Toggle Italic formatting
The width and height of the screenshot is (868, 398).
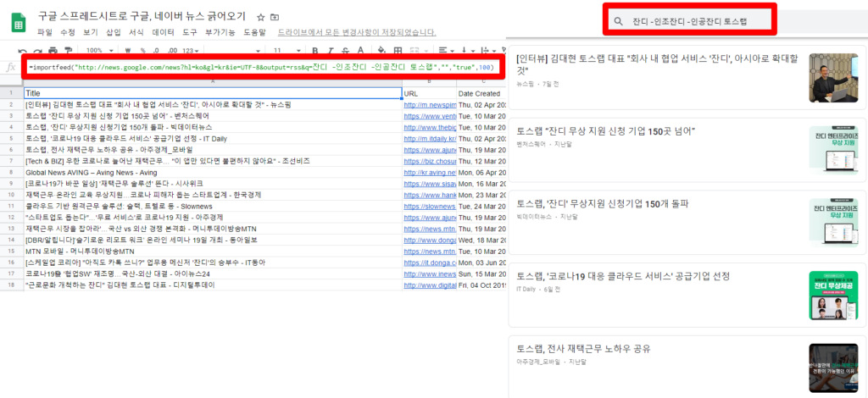click(330, 50)
